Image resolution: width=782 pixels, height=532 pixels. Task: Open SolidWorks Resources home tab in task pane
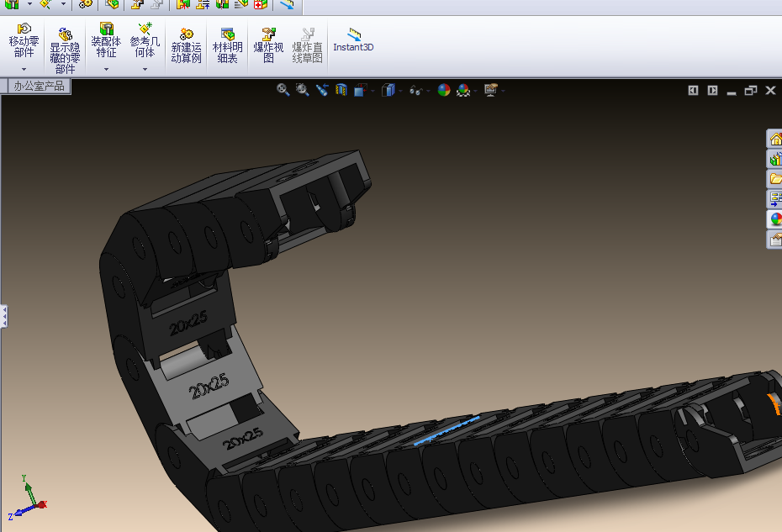[774, 139]
